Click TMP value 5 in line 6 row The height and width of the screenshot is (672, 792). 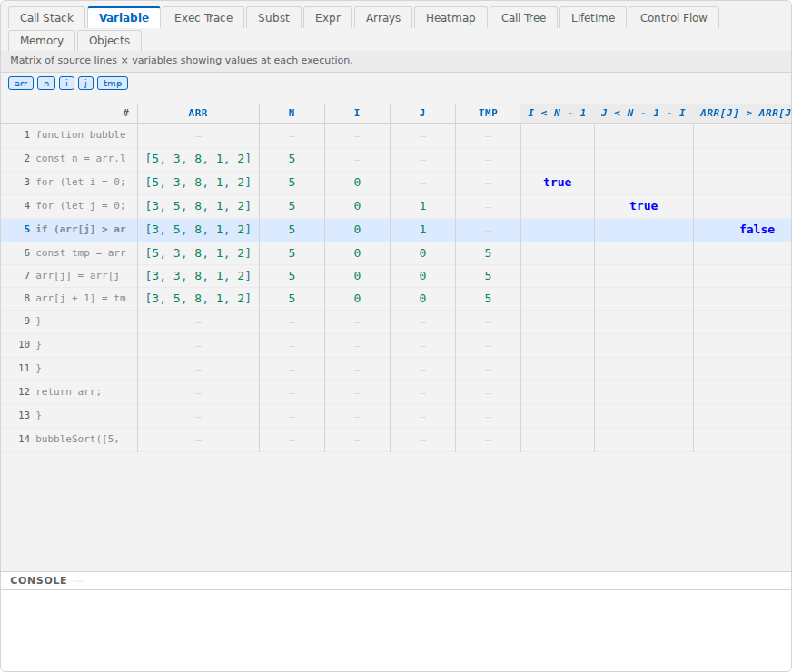pos(488,253)
